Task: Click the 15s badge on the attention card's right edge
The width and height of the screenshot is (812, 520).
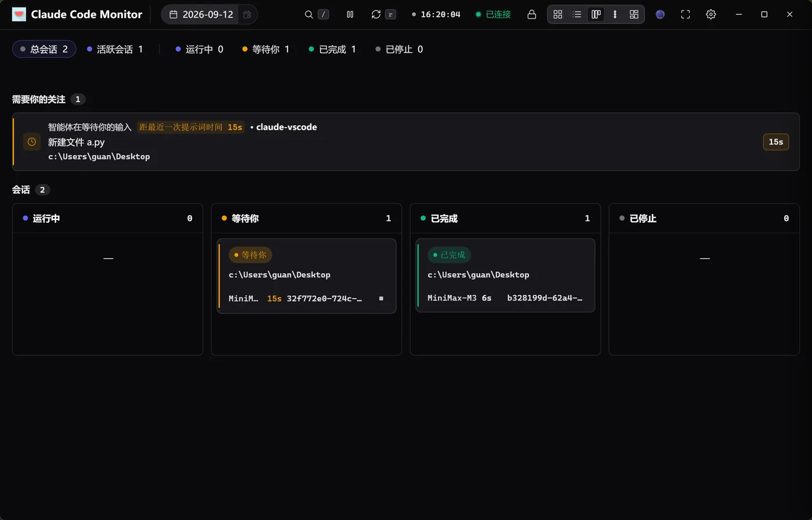Action: [776, 142]
